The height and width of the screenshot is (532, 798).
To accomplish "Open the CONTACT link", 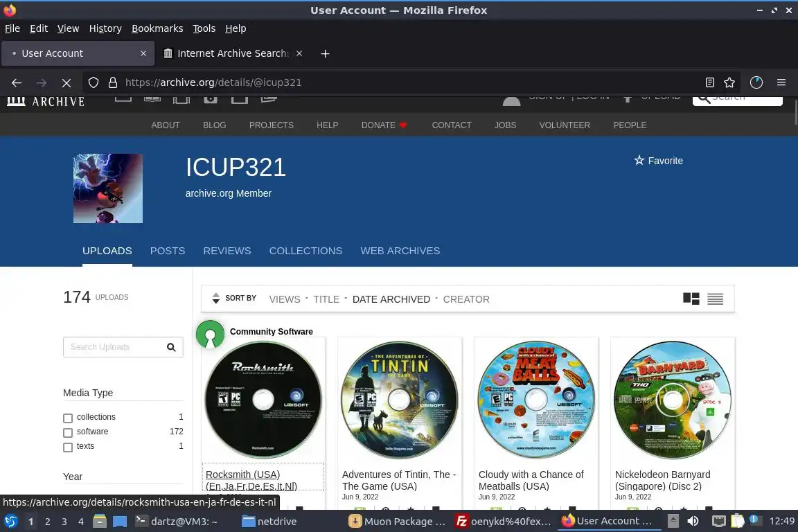I will [452, 125].
